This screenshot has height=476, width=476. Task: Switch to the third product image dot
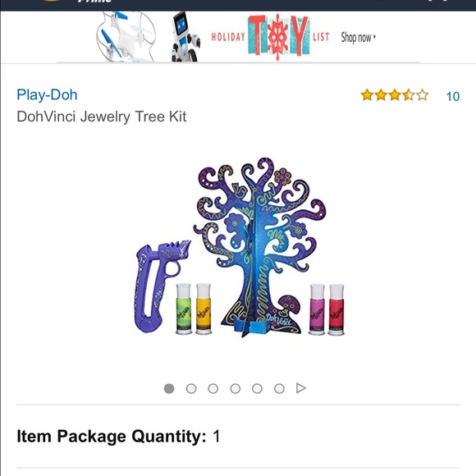(213, 388)
